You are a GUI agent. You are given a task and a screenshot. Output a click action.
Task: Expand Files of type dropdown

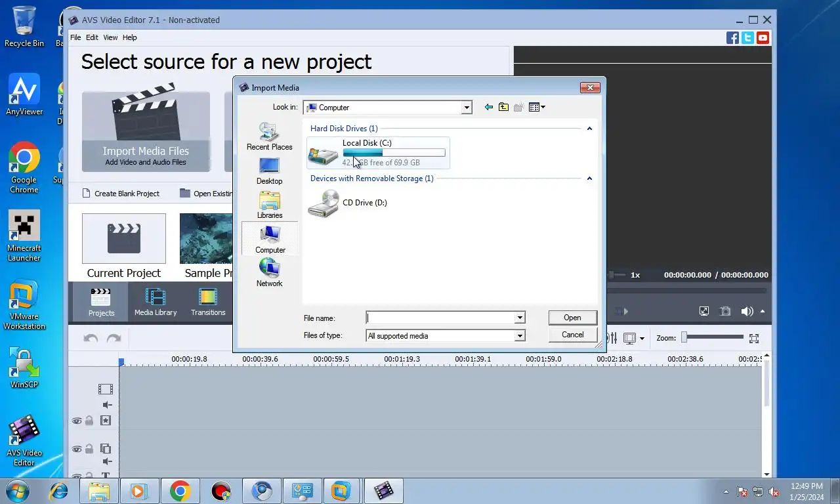519,335
